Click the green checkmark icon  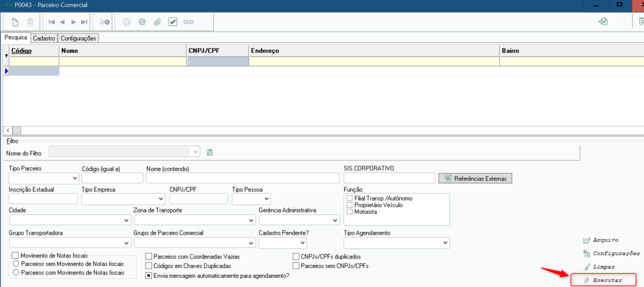(x=173, y=22)
